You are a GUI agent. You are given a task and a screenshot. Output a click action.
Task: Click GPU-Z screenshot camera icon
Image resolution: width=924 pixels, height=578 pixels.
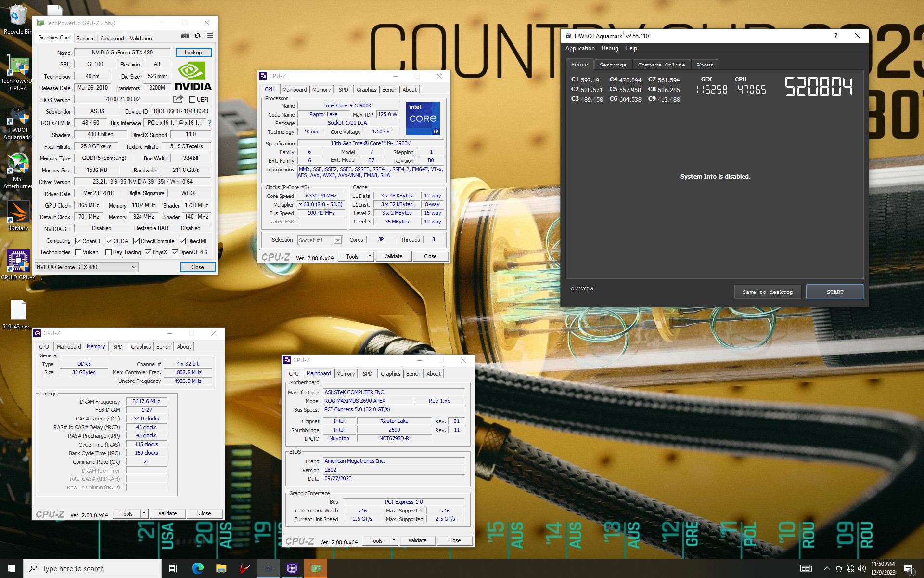point(185,36)
